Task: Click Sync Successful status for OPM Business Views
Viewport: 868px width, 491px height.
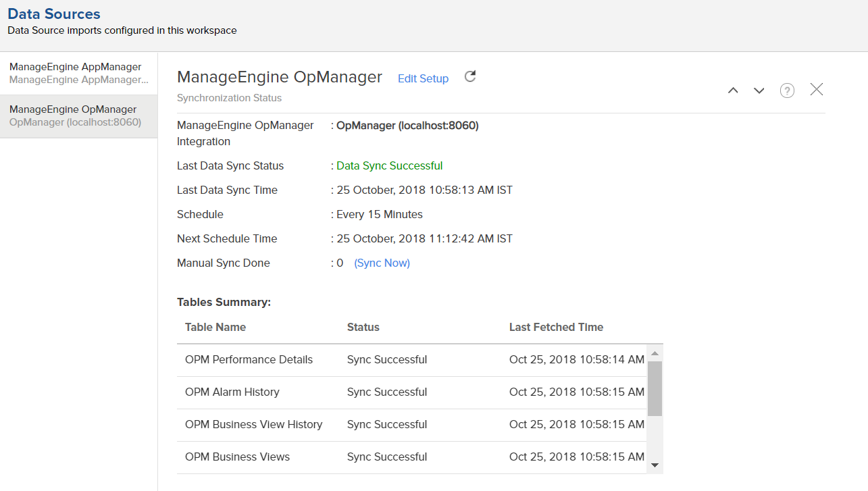Action: pyautogui.click(x=387, y=457)
